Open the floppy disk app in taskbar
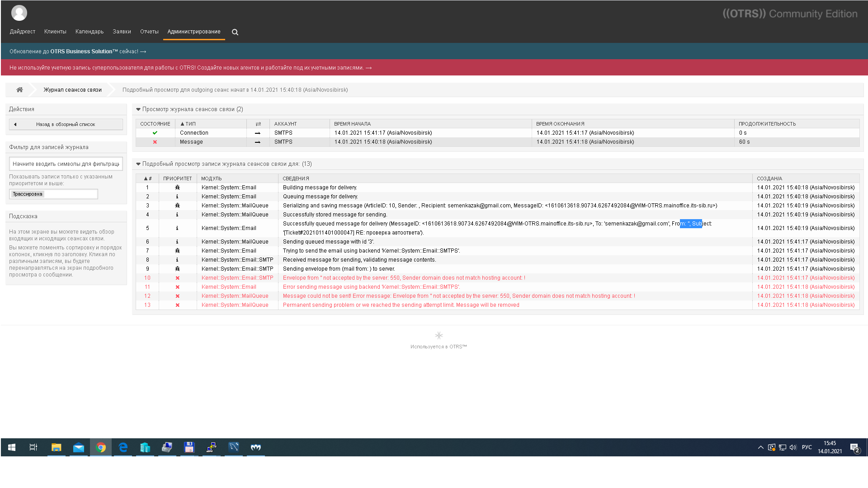Screen dimensions: 868x488 click(x=189, y=447)
